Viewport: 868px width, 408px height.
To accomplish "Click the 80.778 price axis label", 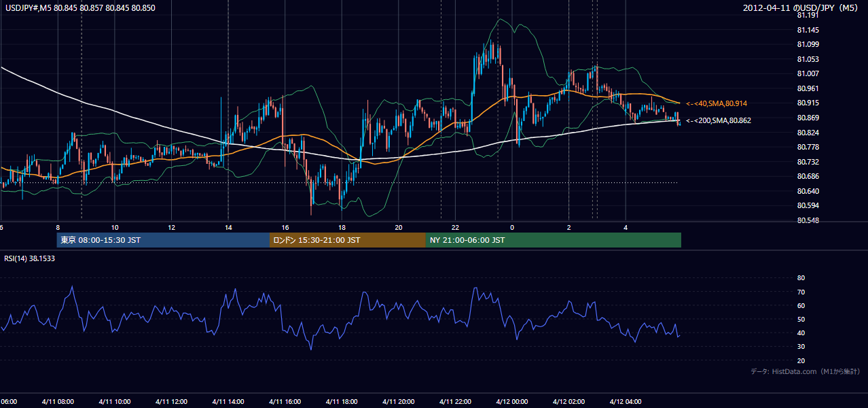I will [808, 147].
